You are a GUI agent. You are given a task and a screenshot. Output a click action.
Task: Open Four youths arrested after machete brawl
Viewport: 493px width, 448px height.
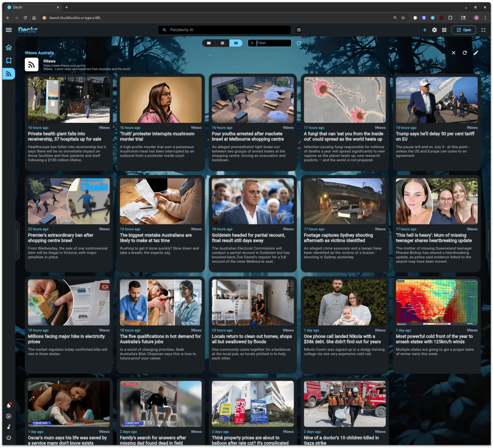(x=248, y=136)
